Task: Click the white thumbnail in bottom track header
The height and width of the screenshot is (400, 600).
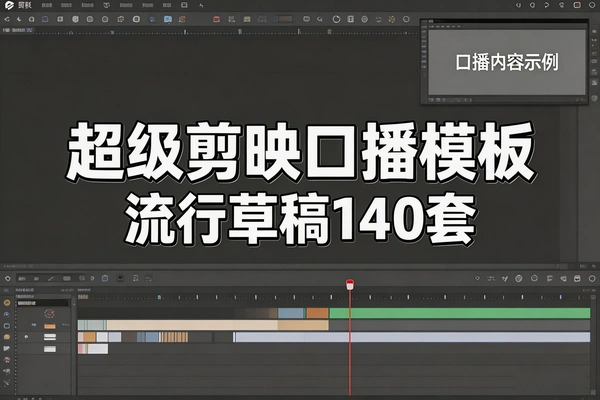Action: (x=50, y=349)
